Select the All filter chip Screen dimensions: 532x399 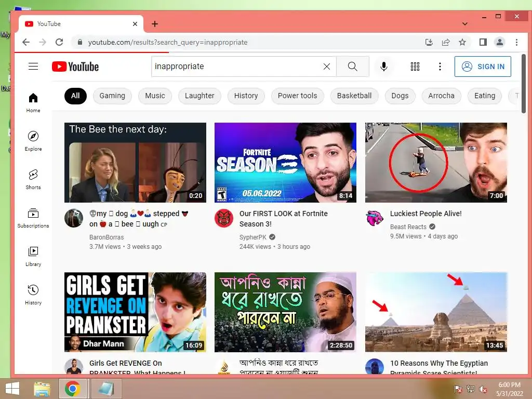(x=75, y=96)
